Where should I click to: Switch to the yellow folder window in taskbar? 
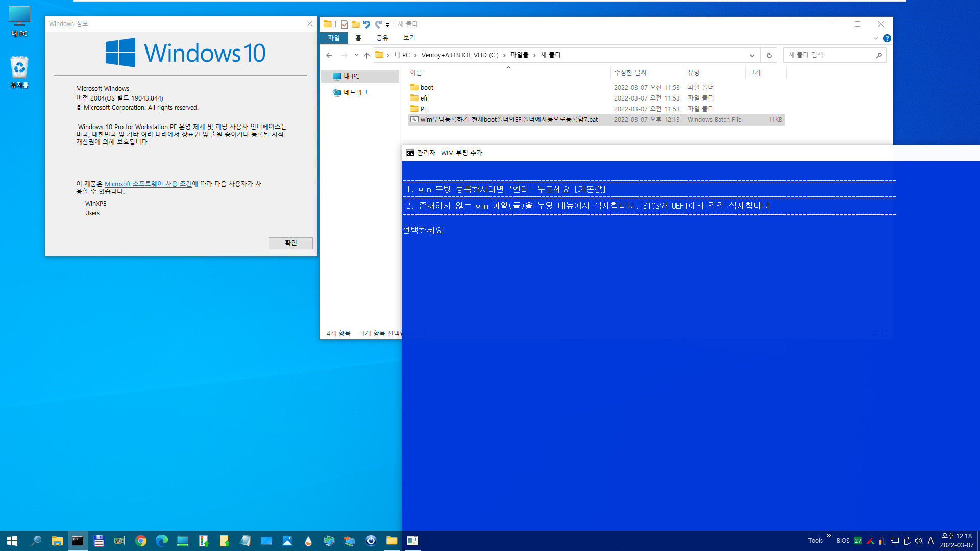coord(392,541)
